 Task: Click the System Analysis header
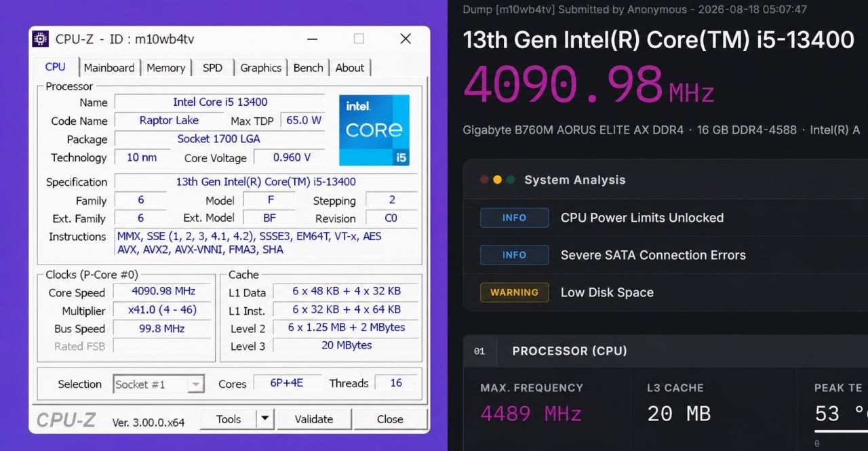(575, 180)
